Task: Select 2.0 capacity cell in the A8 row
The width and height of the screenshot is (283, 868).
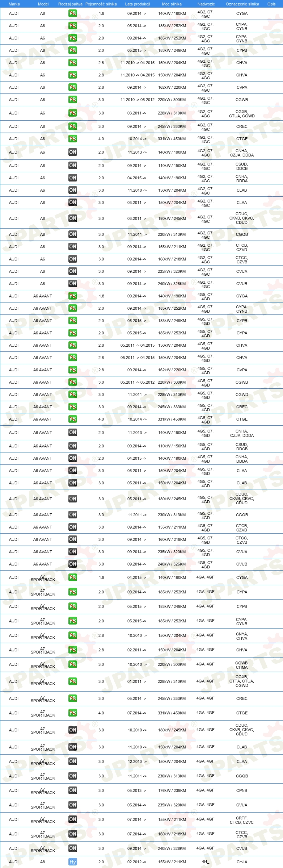Action: 101,862
